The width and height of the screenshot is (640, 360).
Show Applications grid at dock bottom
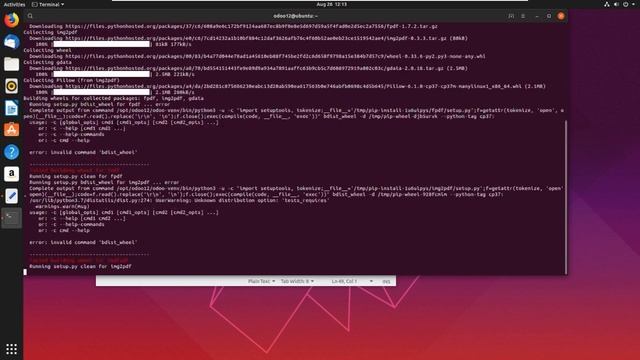pos(11,349)
